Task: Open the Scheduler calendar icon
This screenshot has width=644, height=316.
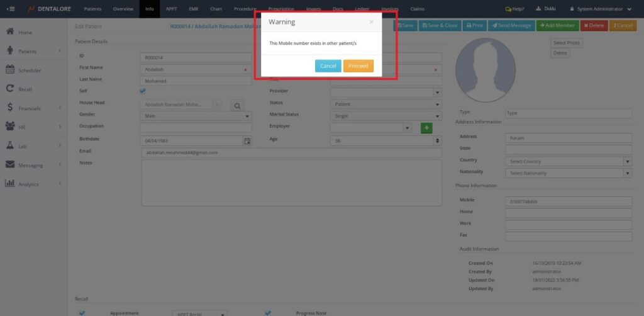Action: pos(10,70)
